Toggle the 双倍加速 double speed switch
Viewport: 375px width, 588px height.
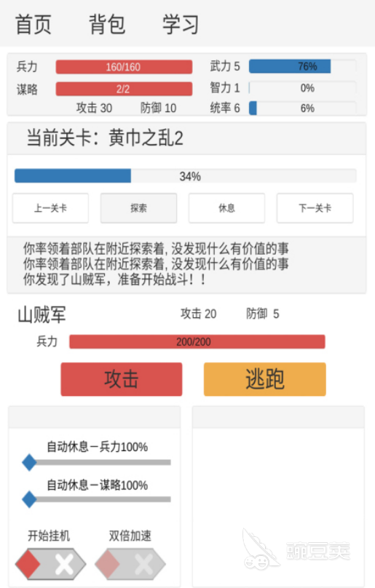coord(130,564)
